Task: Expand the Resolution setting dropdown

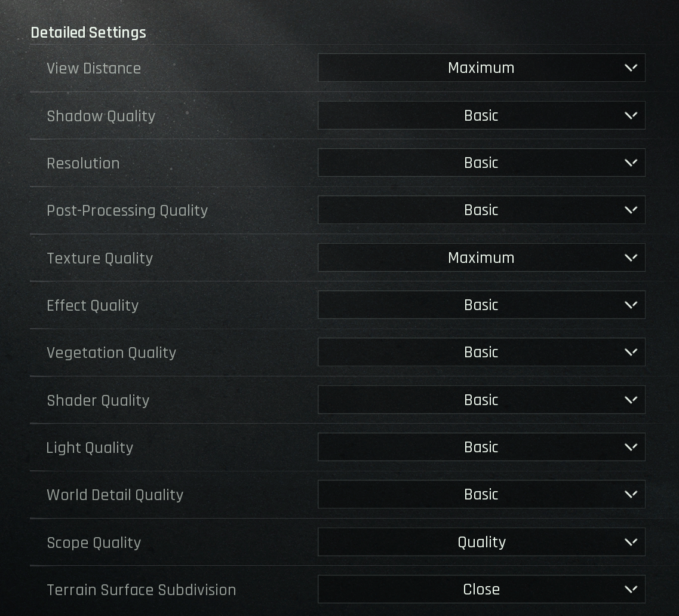Action: pyautogui.click(x=481, y=163)
